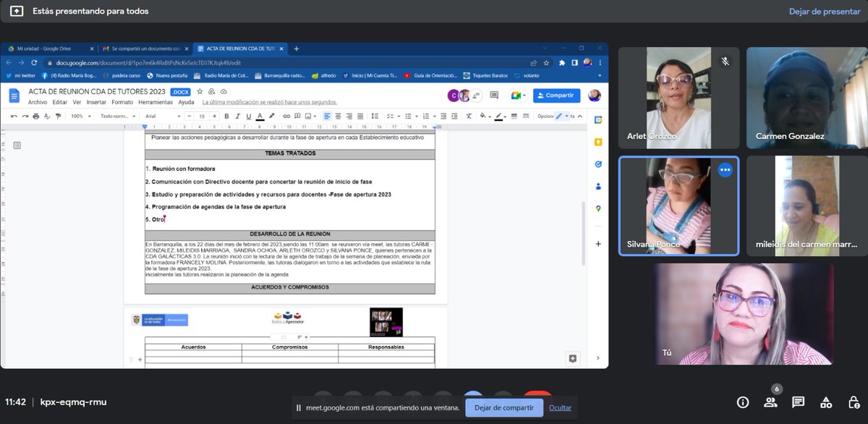This screenshot has width=868, height=424.
Task: Open the Archivo menu
Action: coord(38,102)
